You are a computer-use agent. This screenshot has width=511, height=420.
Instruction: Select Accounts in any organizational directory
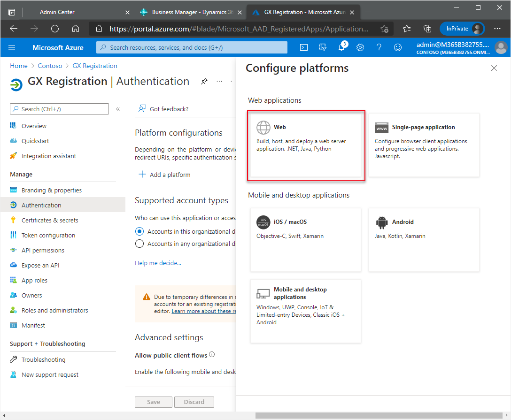point(139,244)
